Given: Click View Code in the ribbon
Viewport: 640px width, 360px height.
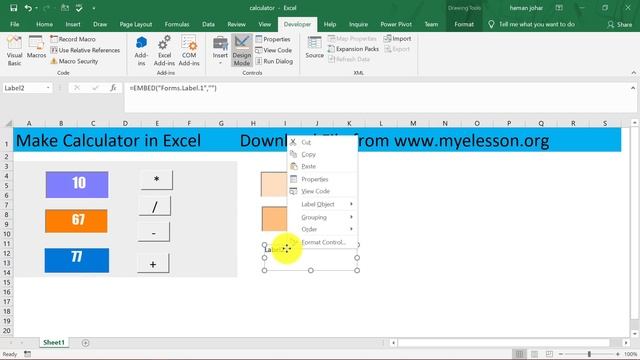Looking at the screenshot, I should click(x=273, y=50).
